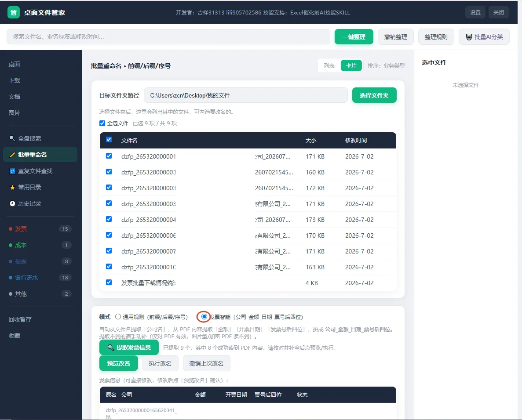
Task: Click the magnifier icon on 提取发票信息
Action: coord(111,348)
